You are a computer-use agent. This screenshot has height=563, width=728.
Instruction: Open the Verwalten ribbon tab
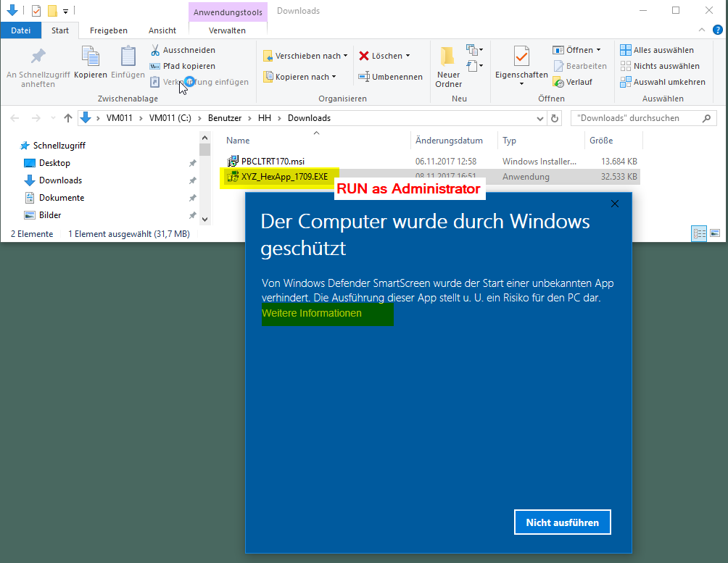tap(227, 30)
